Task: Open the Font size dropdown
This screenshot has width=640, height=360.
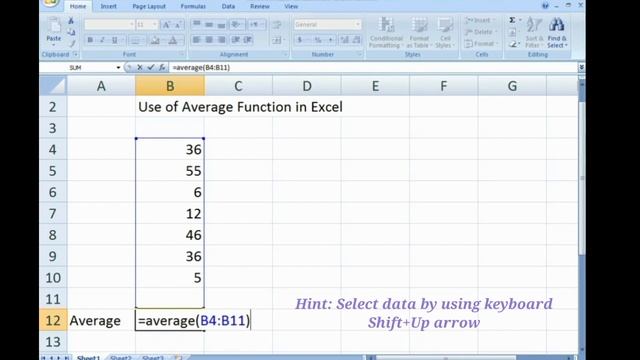Action: tap(155, 25)
